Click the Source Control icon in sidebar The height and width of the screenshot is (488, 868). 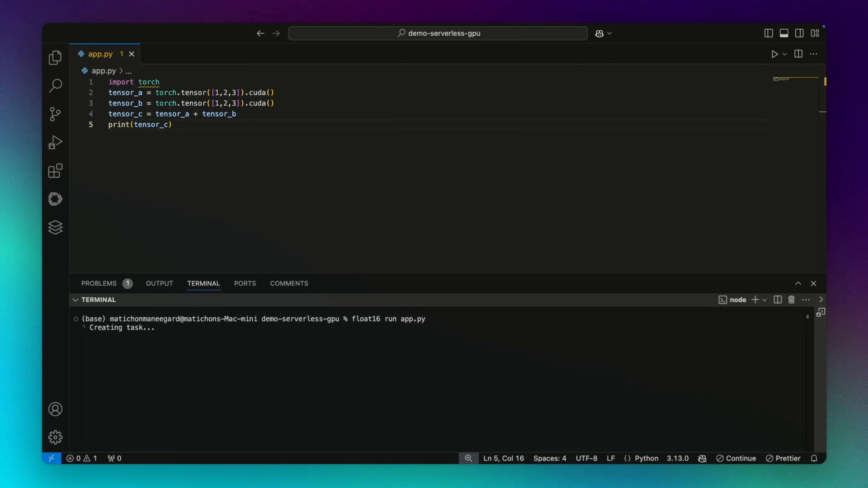point(56,114)
